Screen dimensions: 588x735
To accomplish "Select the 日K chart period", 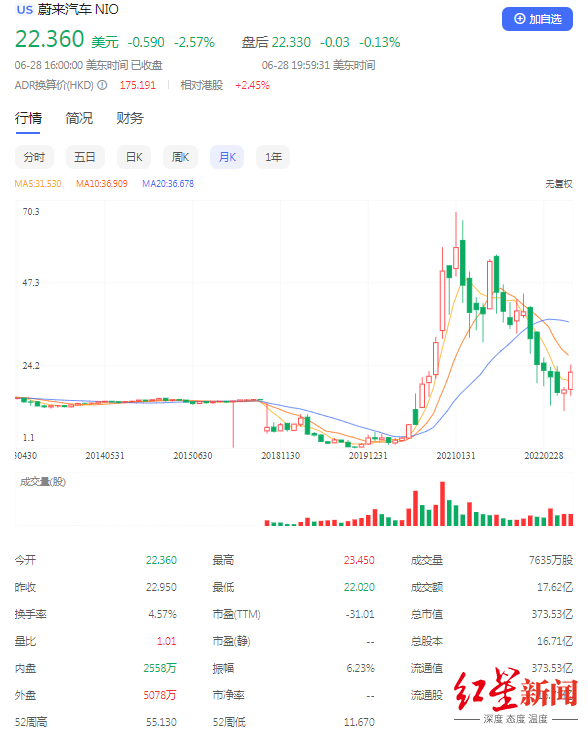I will coord(134,157).
